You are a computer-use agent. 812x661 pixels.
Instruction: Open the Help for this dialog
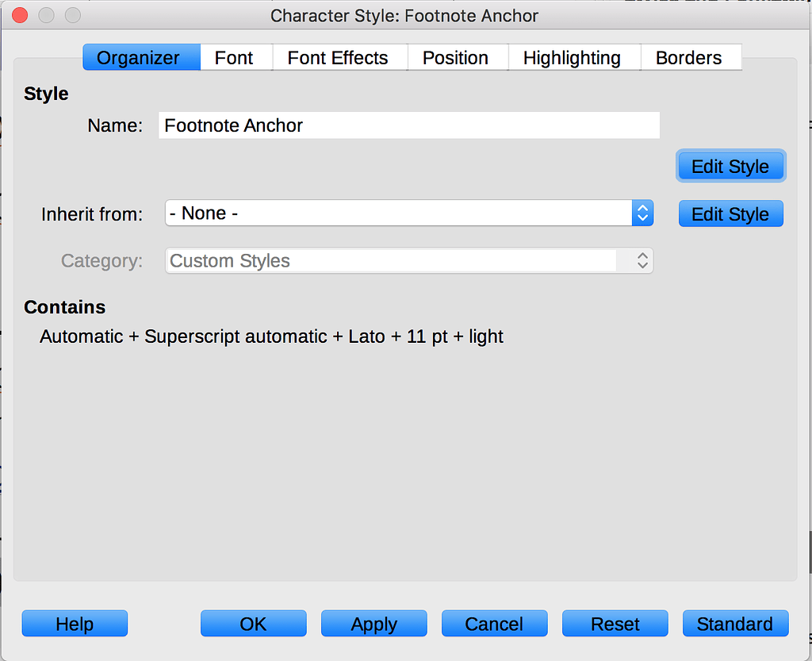click(75, 624)
